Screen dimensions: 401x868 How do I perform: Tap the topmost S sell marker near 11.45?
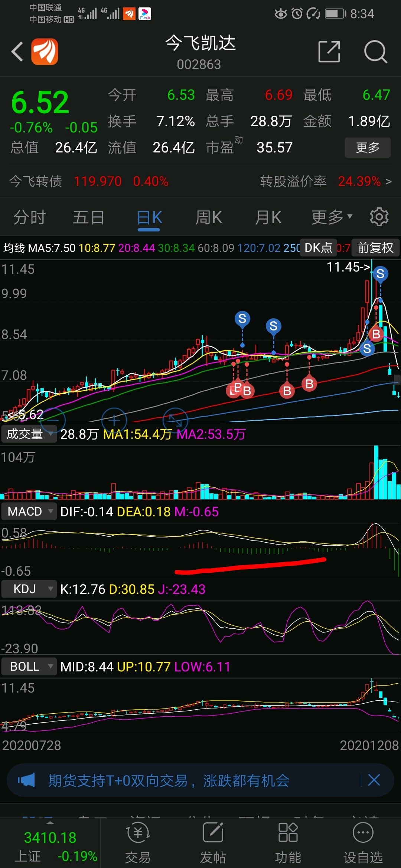[x=380, y=274]
